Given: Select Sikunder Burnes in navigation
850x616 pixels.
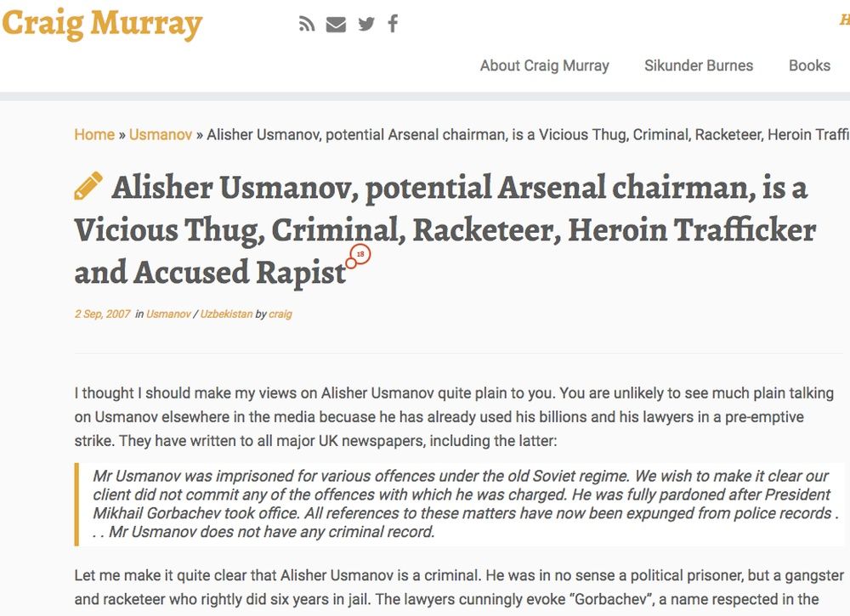Looking at the screenshot, I should point(698,65).
